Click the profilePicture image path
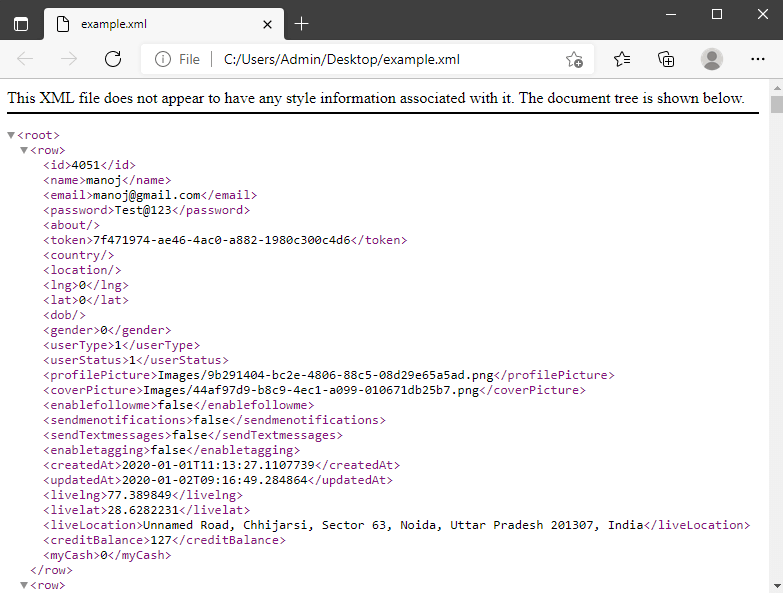 click(x=326, y=375)
